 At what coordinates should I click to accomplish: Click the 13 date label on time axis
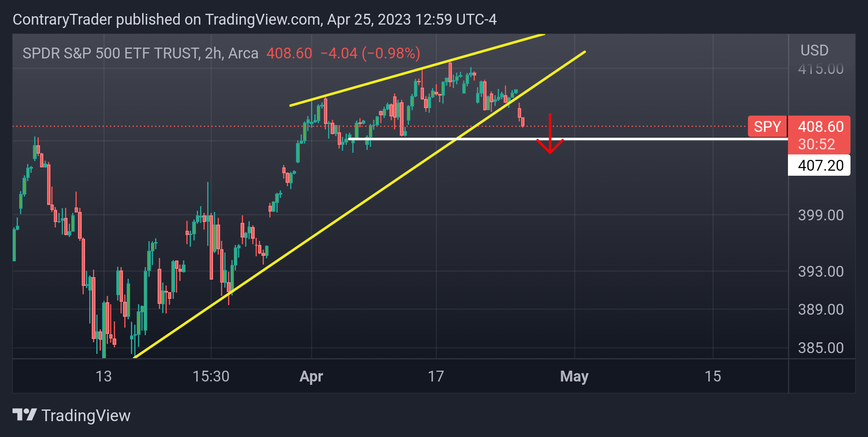pyautogui.click(x=103, y=376)
